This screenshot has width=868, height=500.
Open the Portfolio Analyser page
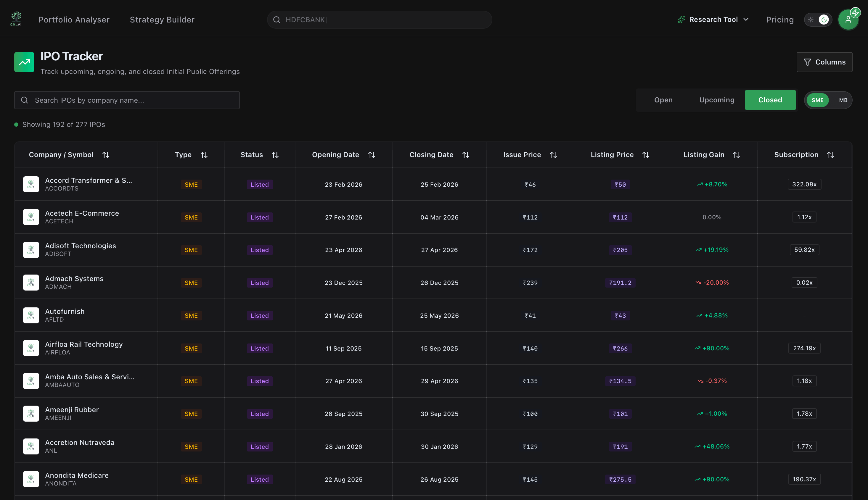74,20
